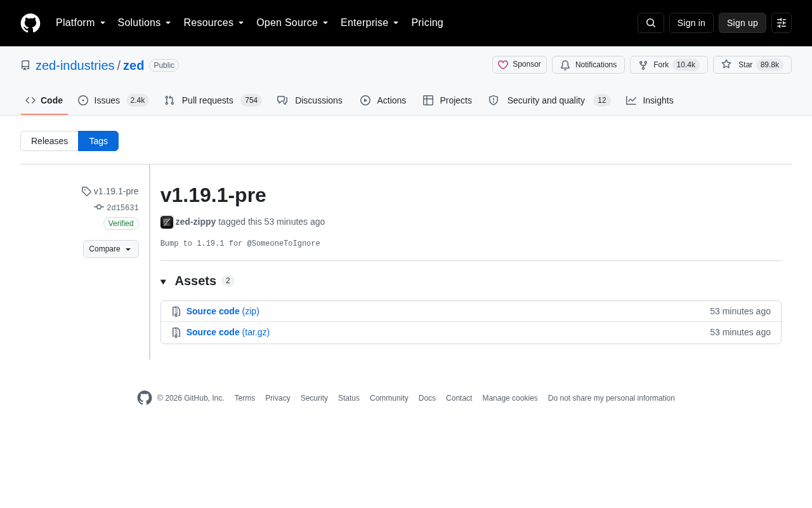The image size is (812, 508).
Task: Click the footer GitHub logo
Action: coord(145,398)
